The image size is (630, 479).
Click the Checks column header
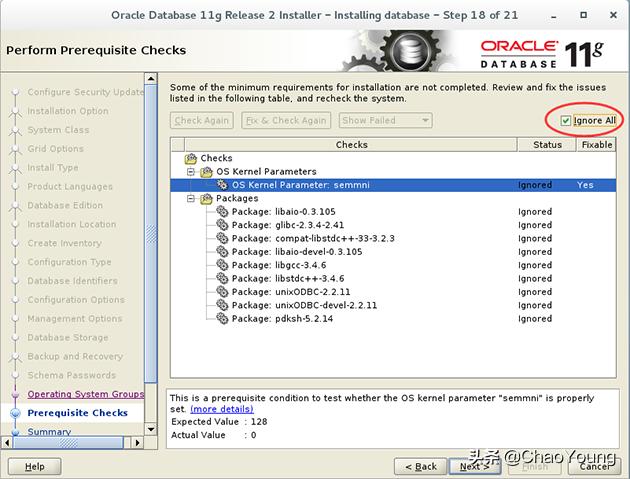pyautogui.click(x=351, y=145)
